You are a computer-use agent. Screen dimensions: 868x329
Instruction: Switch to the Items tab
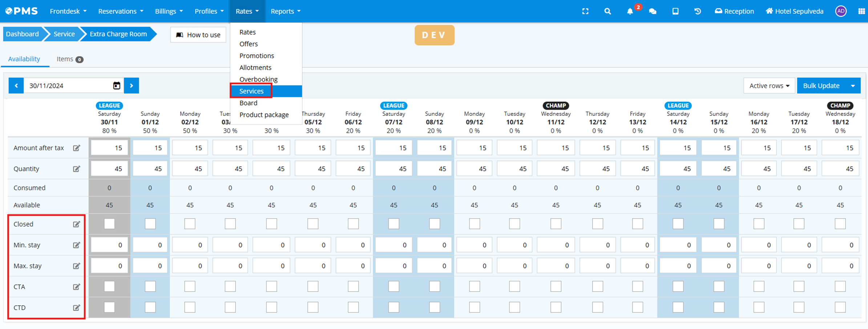69,59
